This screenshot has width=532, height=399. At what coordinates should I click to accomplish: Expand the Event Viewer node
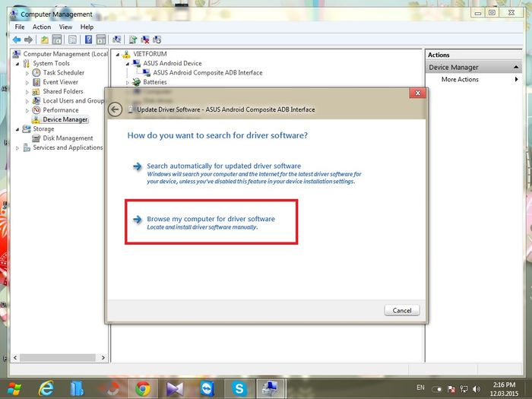[27, 82]
